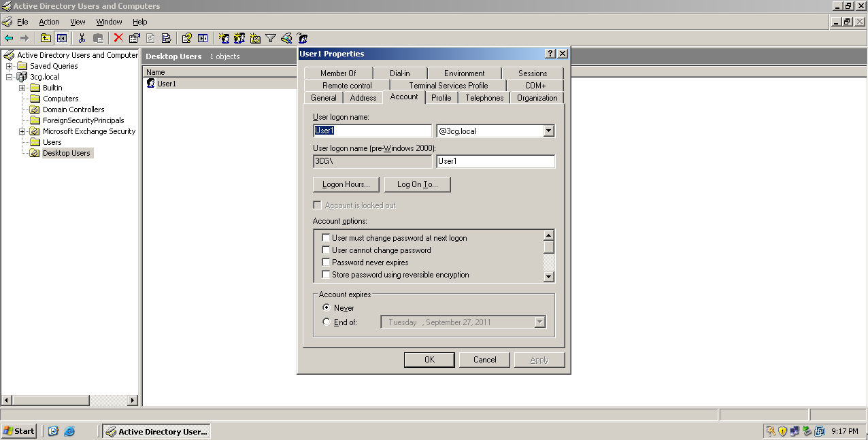Check User cannot change password

[326, 250]
